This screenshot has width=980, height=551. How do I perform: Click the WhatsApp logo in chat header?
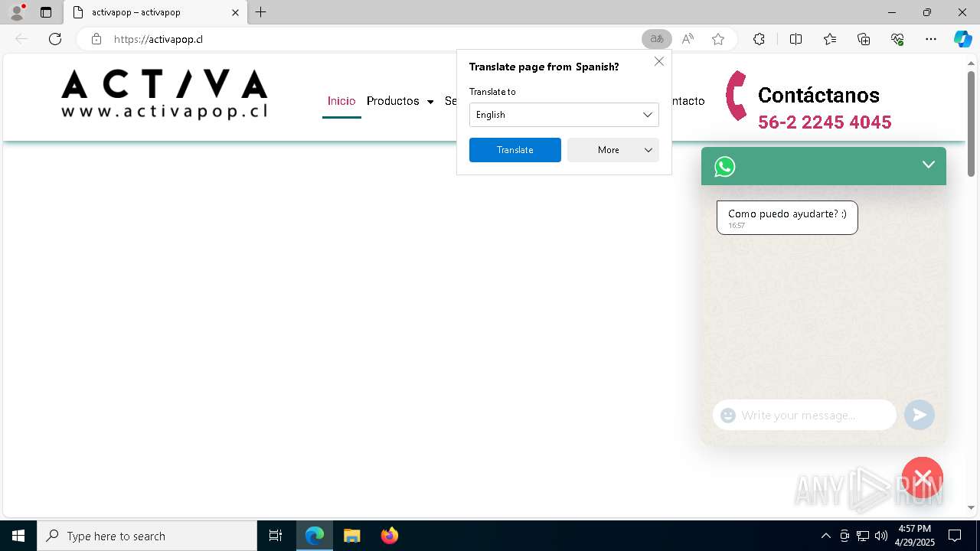pos(724,167)
